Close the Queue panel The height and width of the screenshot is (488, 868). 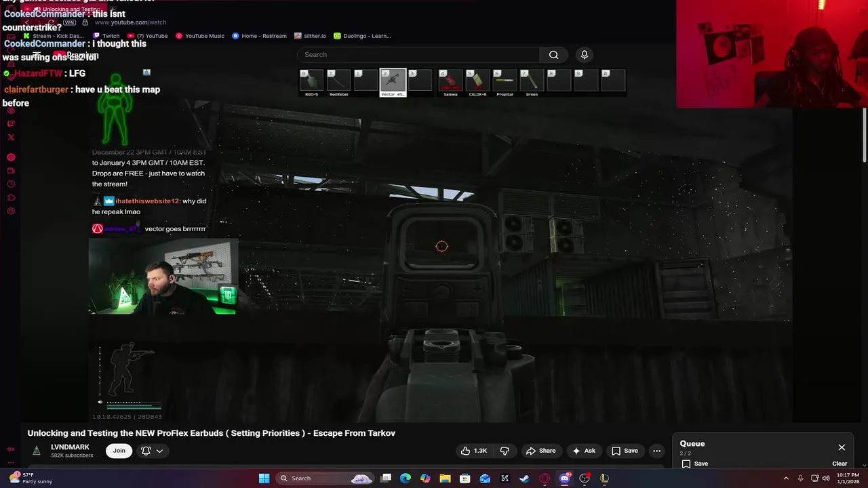(x=842, y=447)
